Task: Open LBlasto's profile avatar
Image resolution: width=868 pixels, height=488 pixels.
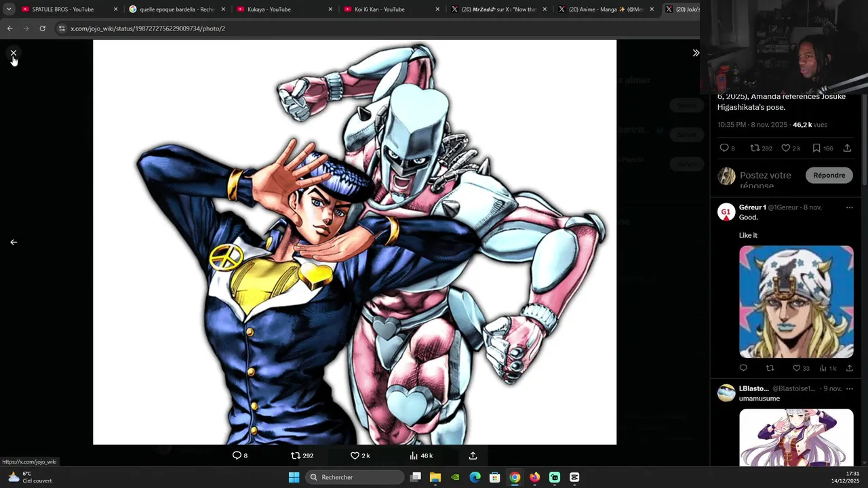Action: (726, 393)
